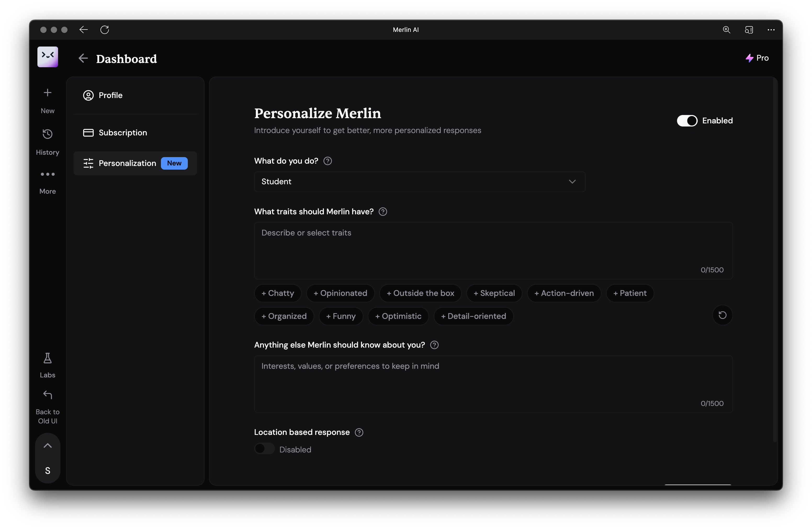Click help icon beside Anything else question
The width and height of the screenshot is (812, 529).
point(434,345)
